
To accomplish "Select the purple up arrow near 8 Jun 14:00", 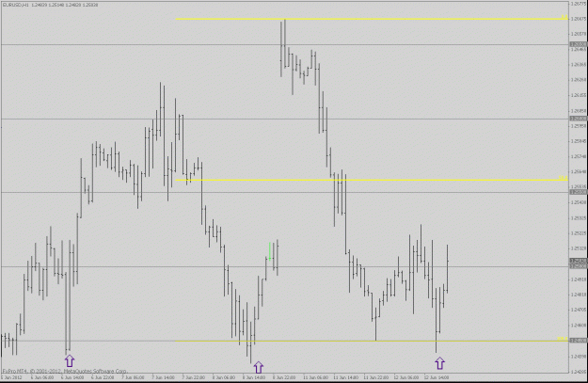I will 259,367.
